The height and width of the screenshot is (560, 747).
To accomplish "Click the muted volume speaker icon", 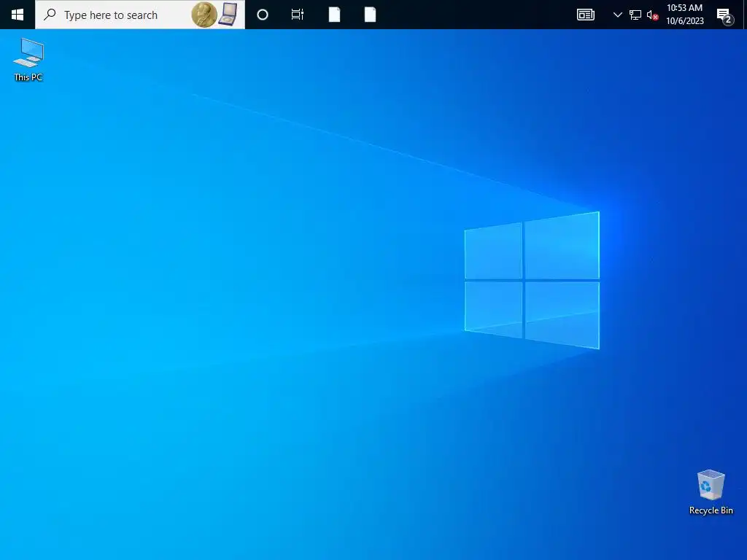I will point(652,15).
